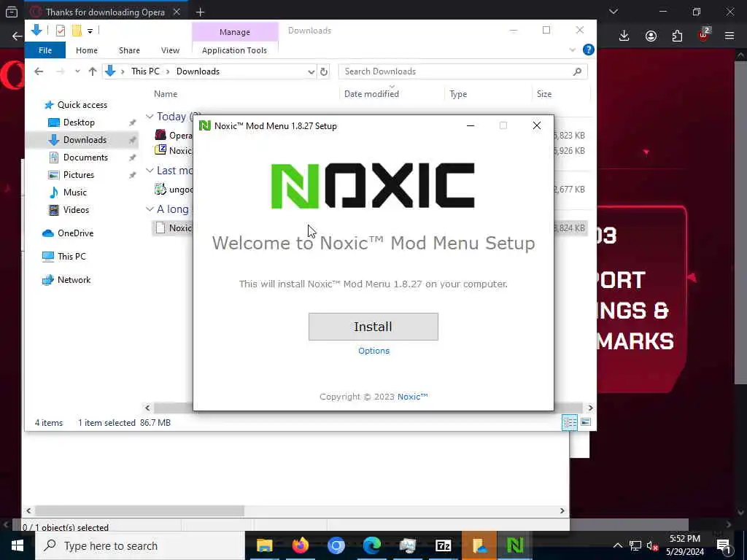Open Firefox from the taskbar
The height and width of the screenshot is (560, 747).
click(300, 545)
